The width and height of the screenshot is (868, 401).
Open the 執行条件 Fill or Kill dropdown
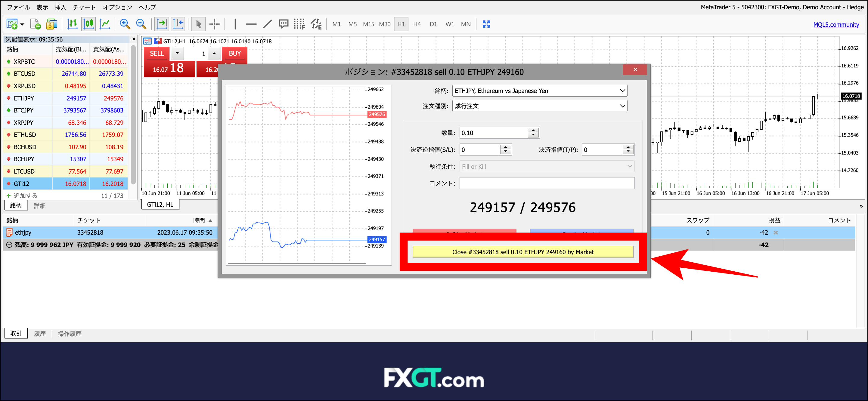[547, 166]
